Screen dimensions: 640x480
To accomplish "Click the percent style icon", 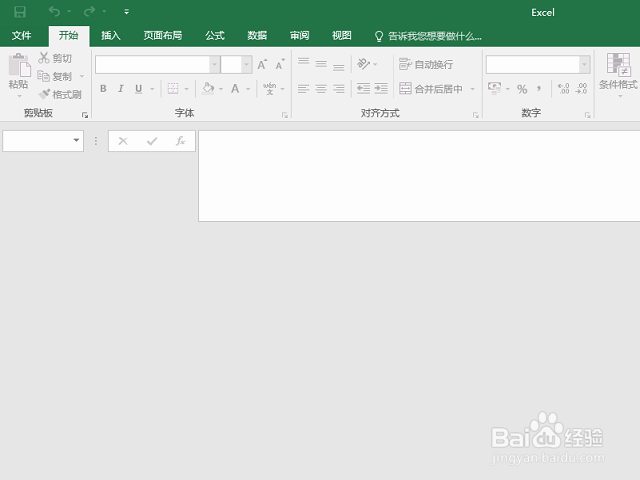I will click(x=522, y=89).
